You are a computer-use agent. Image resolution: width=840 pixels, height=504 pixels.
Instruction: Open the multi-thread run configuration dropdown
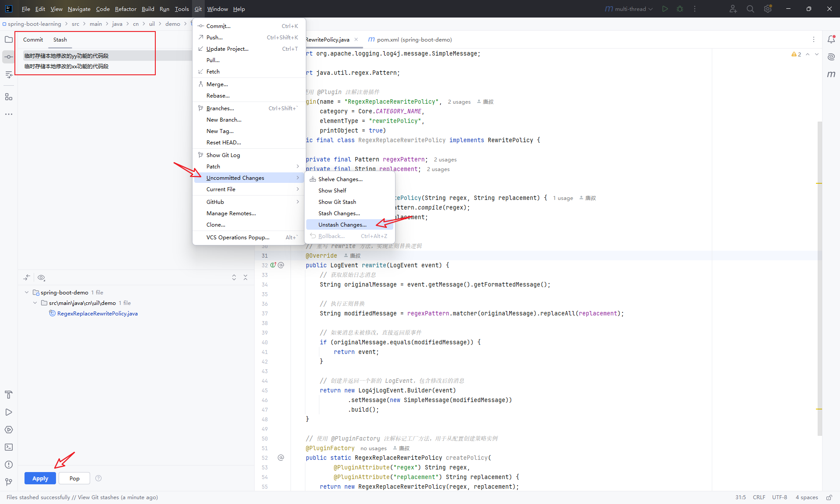click(x=629, y=9)
